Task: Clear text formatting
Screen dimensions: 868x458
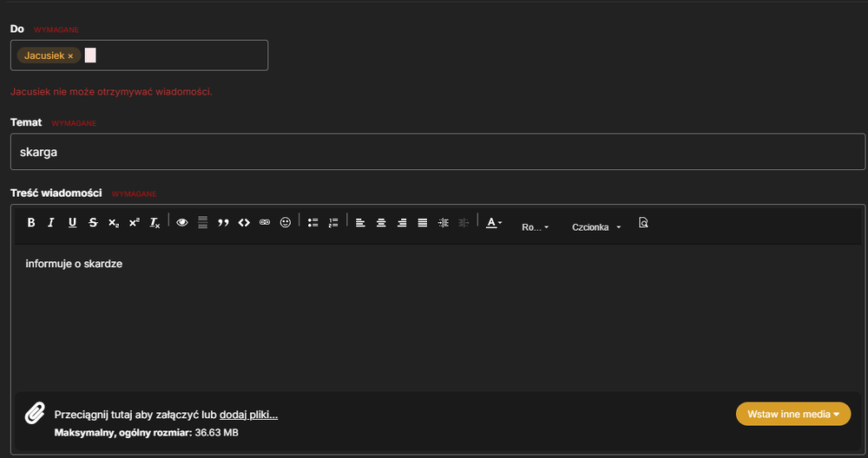Action: (x=155, y=222)
